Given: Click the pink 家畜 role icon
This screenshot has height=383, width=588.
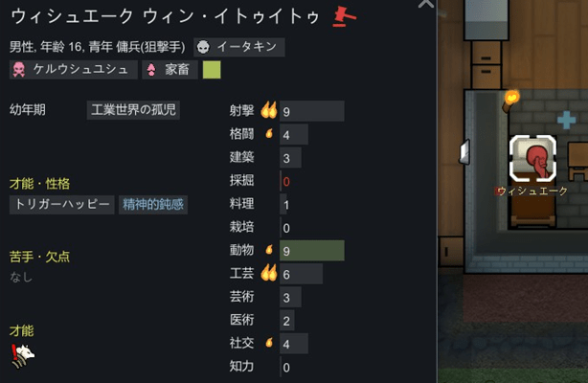Looking at the screenshot, I should pyautogui.click(x=151, y=70).
